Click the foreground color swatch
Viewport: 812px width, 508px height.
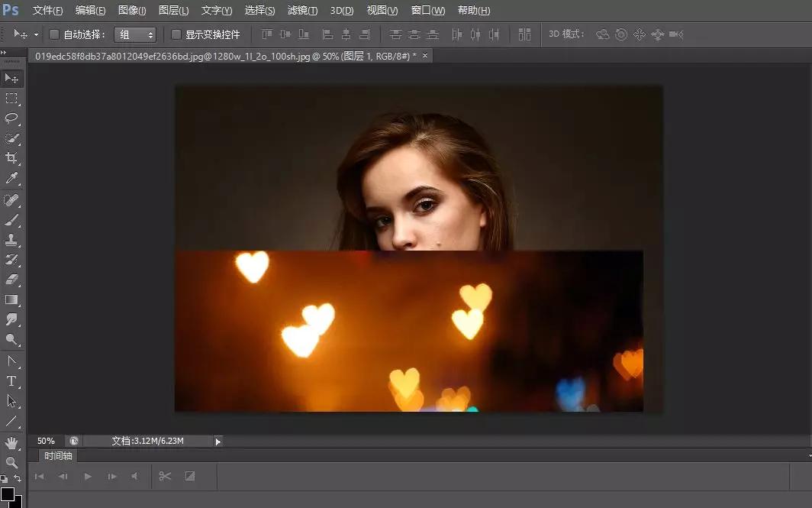tap(8, 494)
